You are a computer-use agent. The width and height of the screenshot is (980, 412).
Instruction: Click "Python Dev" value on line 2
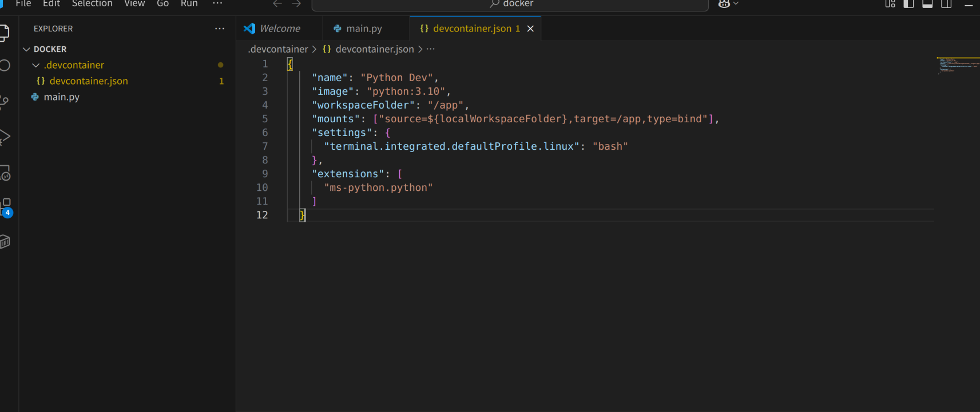tap(396, 78)
